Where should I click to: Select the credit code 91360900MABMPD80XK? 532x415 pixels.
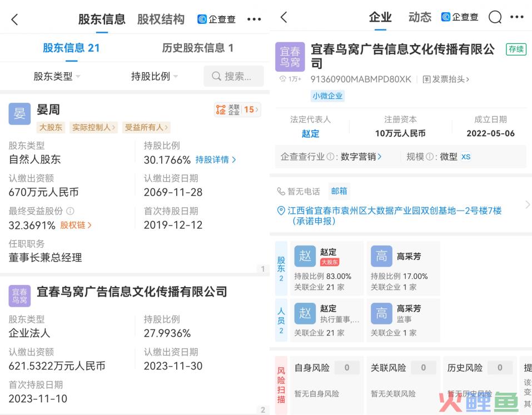click(x=361, y=79)
